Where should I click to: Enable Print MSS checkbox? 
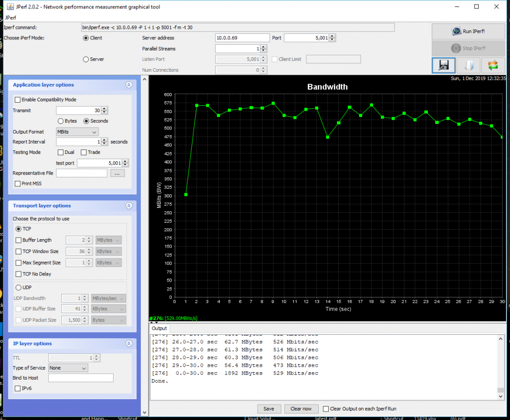tap(18, 183)
